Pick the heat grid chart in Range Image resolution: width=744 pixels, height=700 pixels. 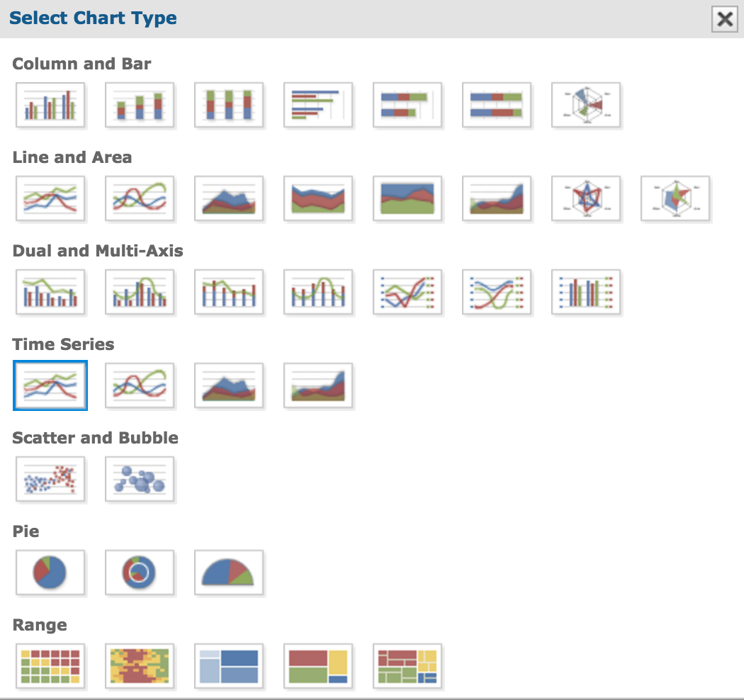(50, 666)
